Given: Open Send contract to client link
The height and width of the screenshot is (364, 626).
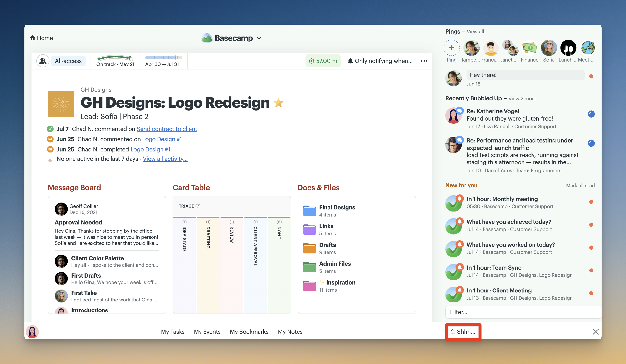Looking at the screenshot, I should (x=167, y=129).
